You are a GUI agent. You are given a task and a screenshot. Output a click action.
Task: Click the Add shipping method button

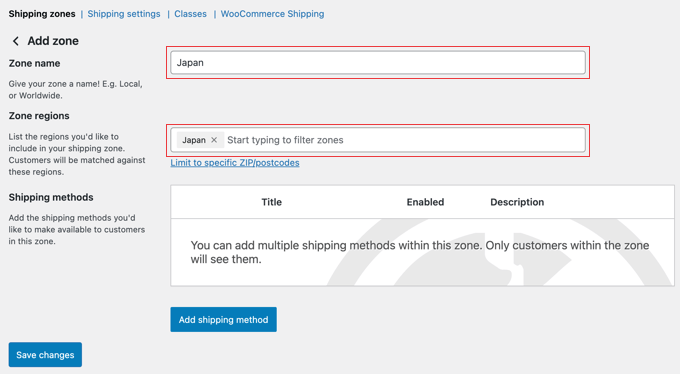(x=223, y=320)
